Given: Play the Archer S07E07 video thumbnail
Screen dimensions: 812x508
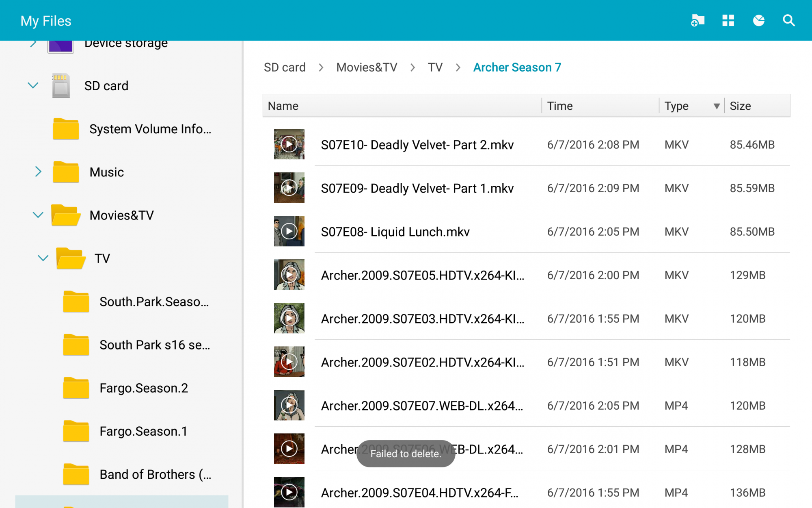Looking at the screenshot, I should [289, 405].
